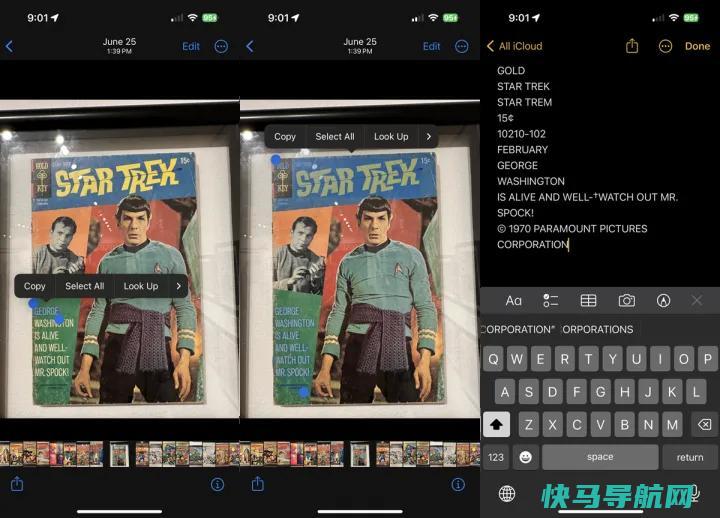
Task: Tap the M key
Action: [672, 424]
